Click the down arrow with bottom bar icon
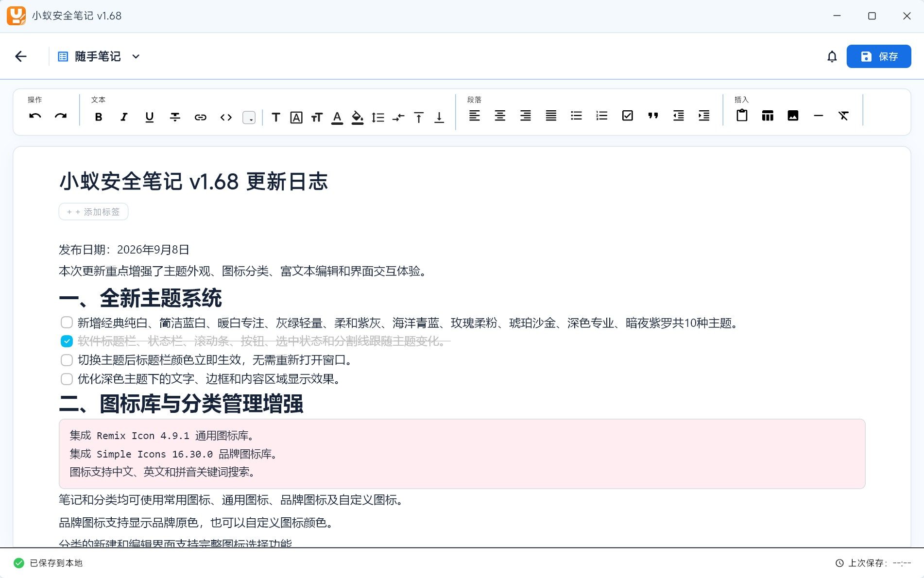This screenshot has width=924, height=578. [x=439, y=117]
